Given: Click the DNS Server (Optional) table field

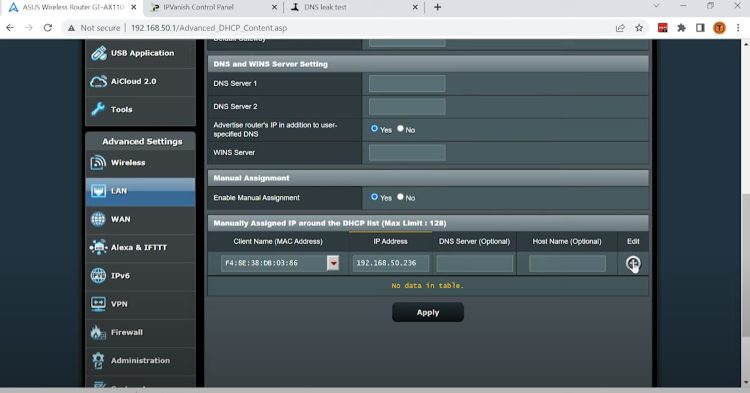Looking at the screenshot, I should coord(474,263).
